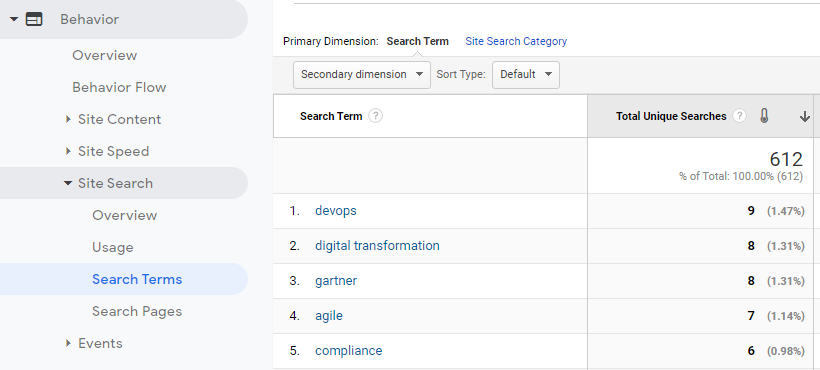Open Search Term help question mark
820x370 pixels.
coord(375,115)
